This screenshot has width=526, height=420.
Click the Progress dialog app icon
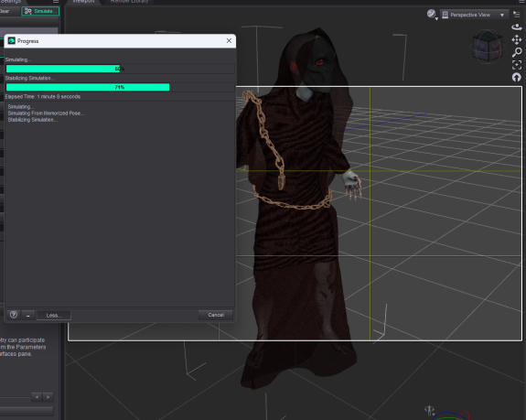[x=11, y=40]
